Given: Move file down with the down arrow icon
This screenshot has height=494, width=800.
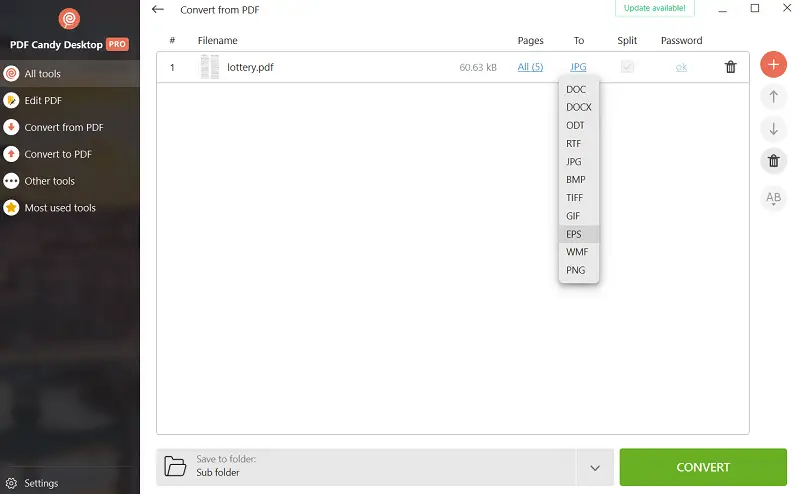Looking at the screenshot, I should 773,129.
